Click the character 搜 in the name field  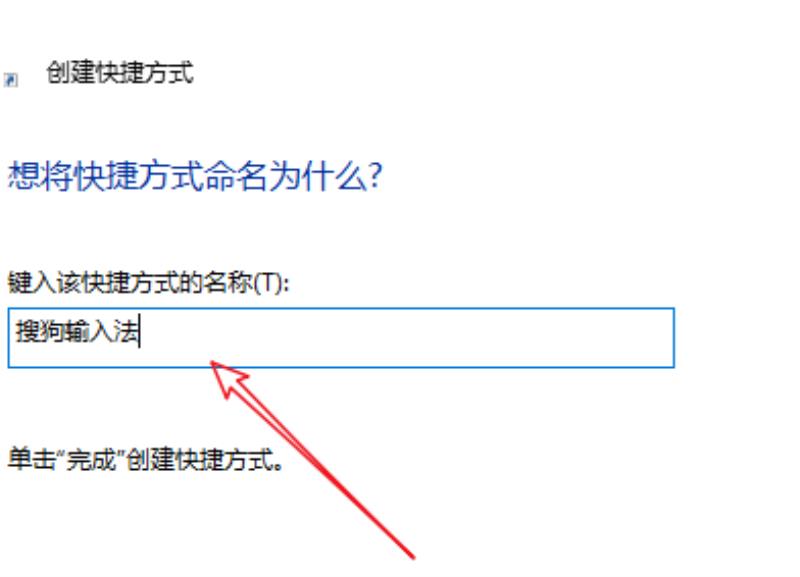pyautogui.click(x=28, y=331)
